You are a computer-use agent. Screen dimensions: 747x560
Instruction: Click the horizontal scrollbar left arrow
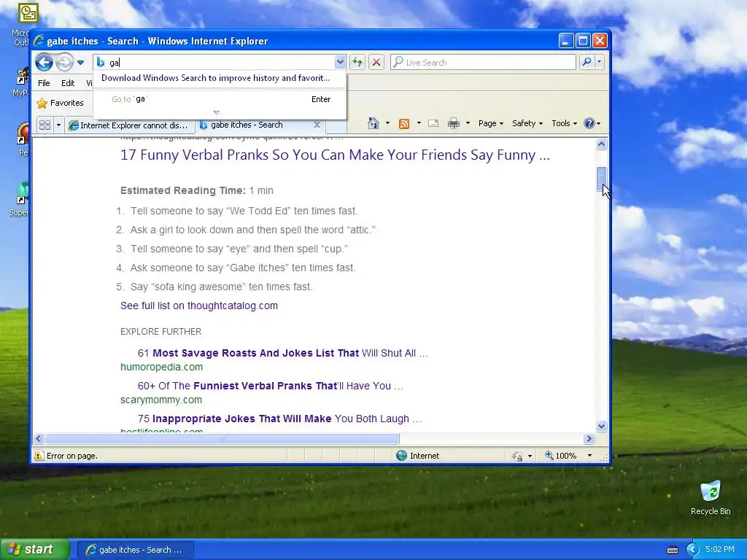(x=39, y=438)
